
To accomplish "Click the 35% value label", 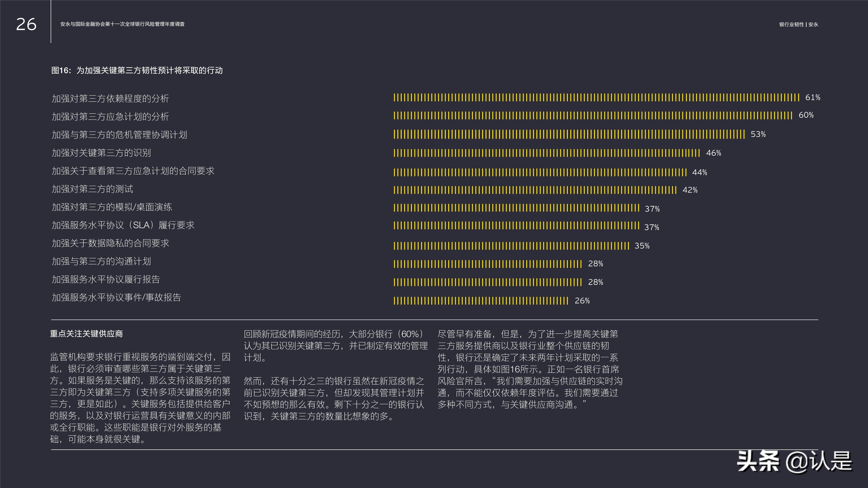I will [x=642, y=246].
